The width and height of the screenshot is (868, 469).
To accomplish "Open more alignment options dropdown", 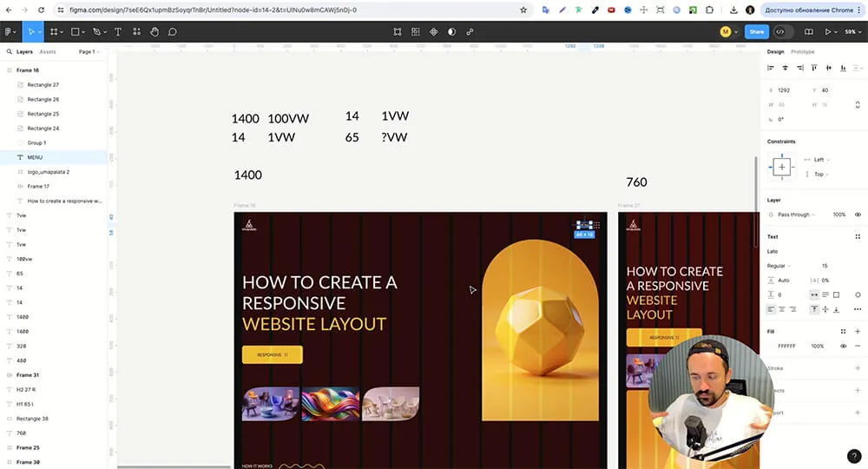I will click(858, 68).
